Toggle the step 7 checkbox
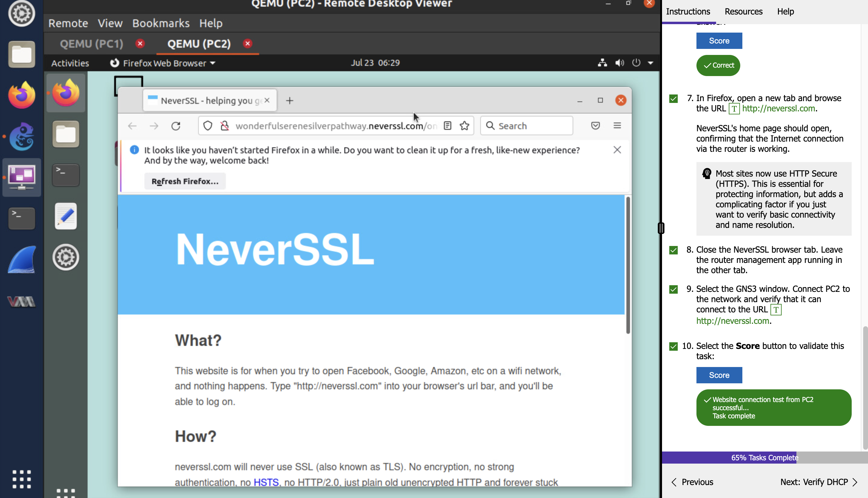The height and width of the screenshot is (498, 868). coord(673,99)
